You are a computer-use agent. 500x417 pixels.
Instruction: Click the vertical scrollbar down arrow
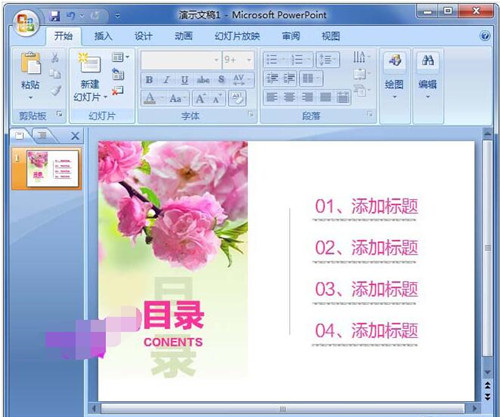(x=487, y=372)
